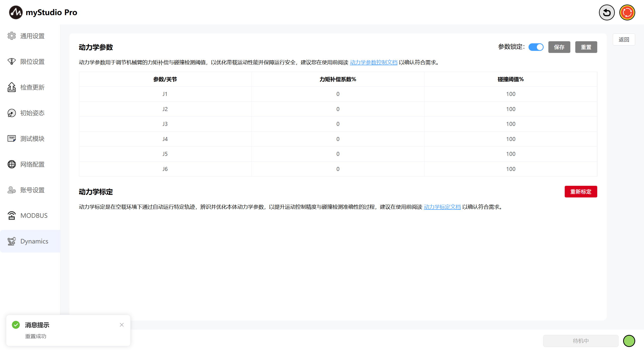Screen dimensions: 644x352
Task: Select the initial pose icon
Action: coord(12,113)
